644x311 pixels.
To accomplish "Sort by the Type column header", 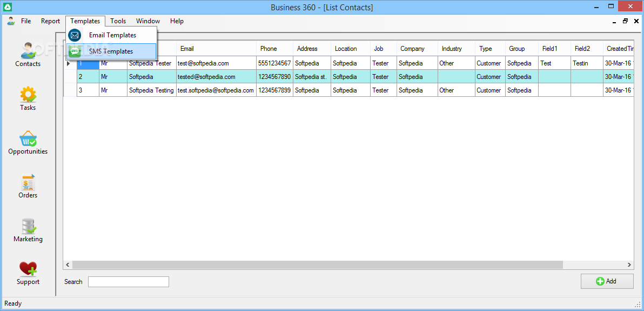I will 490,49.
